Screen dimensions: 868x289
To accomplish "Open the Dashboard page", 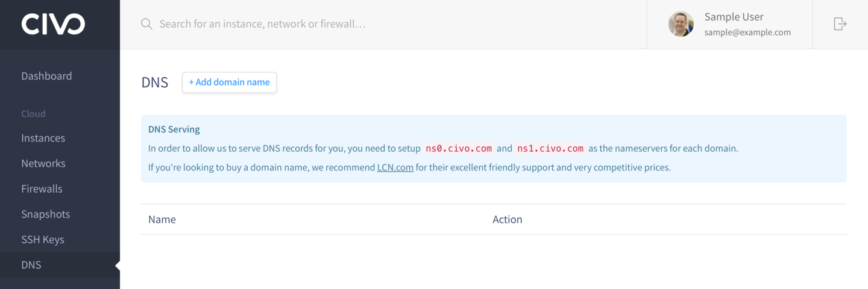I will pyautogui.click(x=46, y=76).
